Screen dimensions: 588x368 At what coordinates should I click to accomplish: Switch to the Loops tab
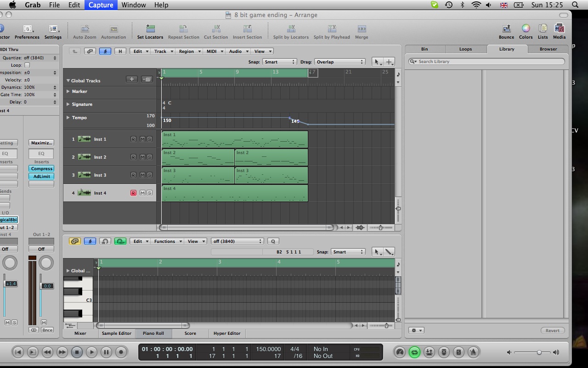click(465, 49)
